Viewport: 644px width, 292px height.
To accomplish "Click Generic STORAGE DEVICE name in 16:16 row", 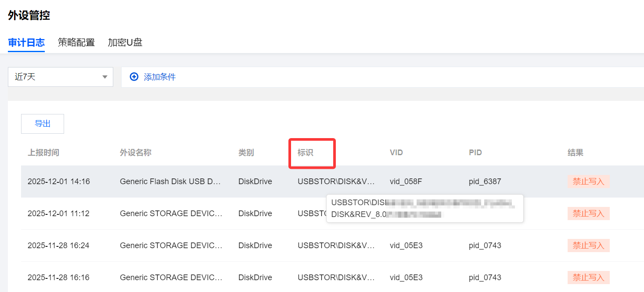I will (171, 278).
